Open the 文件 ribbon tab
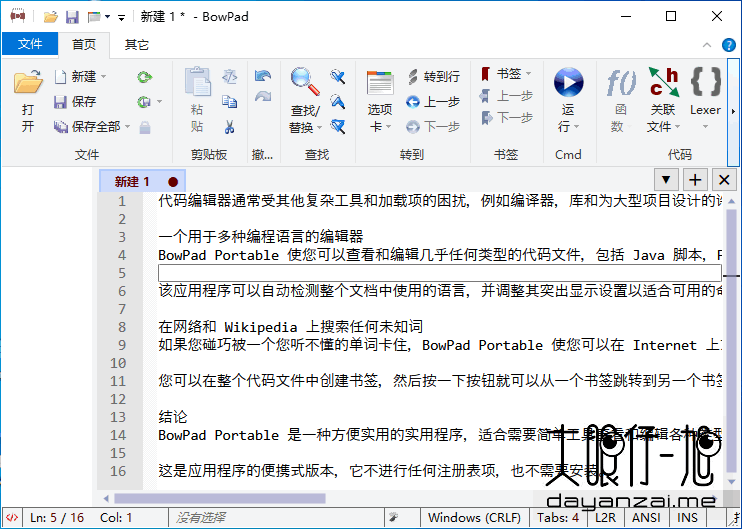 (30, 44)
